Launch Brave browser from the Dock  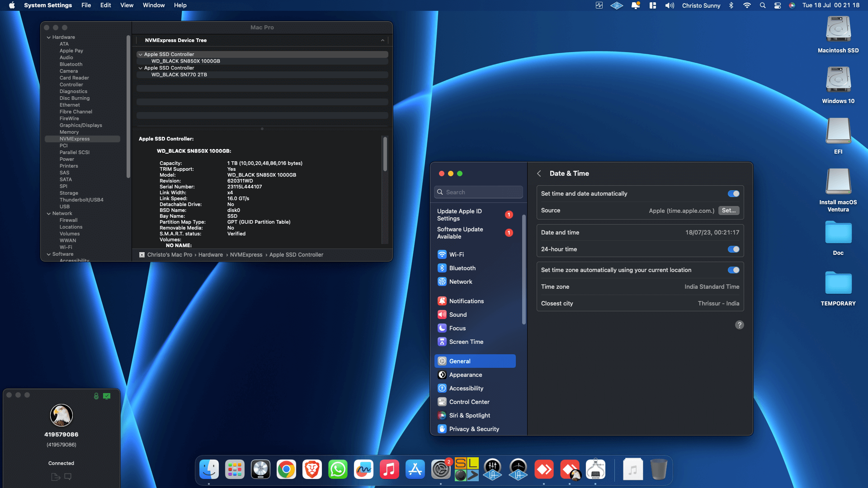click(312, 470)
